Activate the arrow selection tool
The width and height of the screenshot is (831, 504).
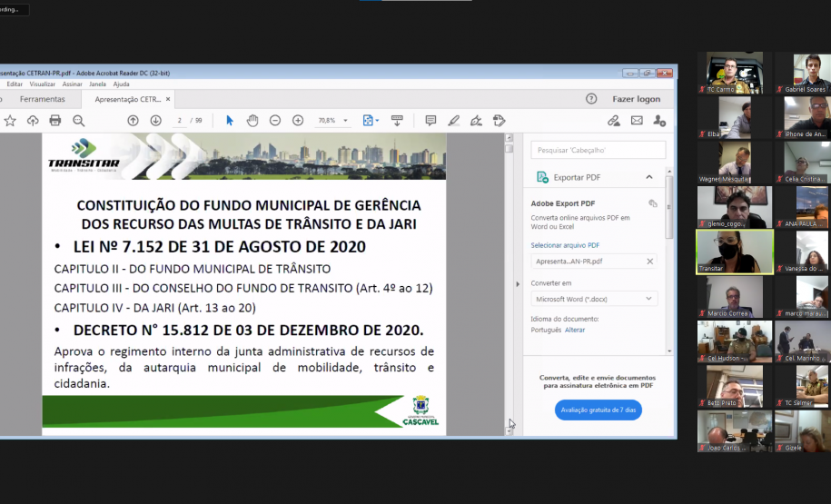[x=230, y=121]
